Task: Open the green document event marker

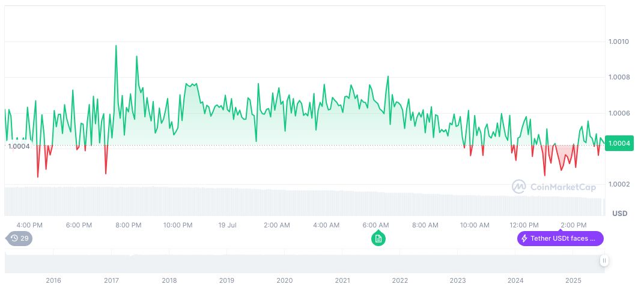Action: pos(378,239)
